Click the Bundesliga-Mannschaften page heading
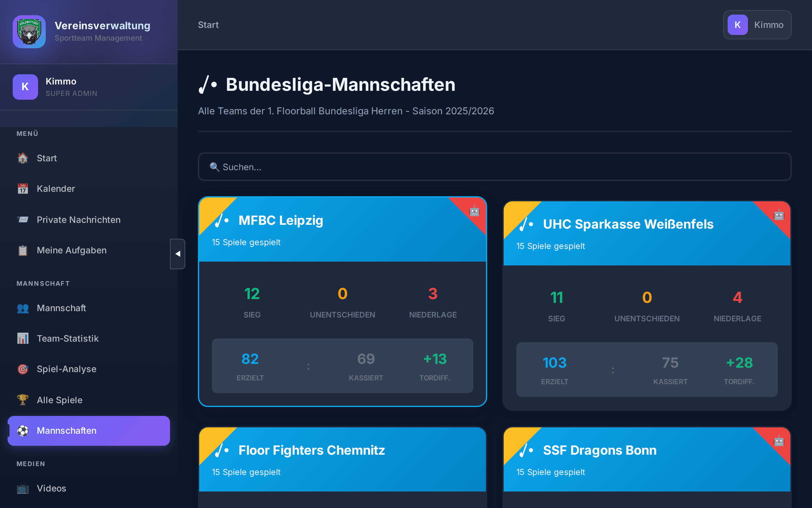812x508 pixels. click(341, 84)
